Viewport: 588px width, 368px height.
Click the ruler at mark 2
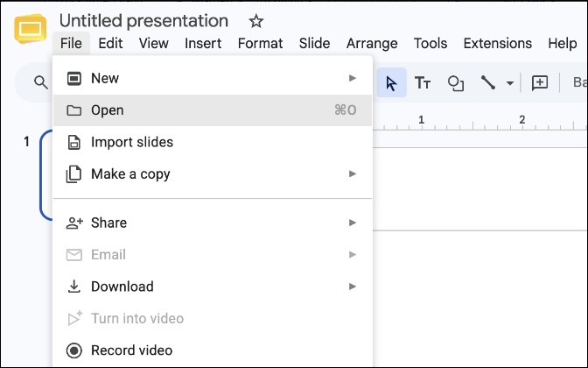[522, 121]
